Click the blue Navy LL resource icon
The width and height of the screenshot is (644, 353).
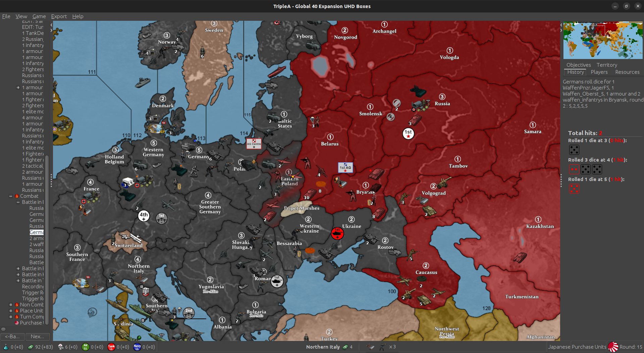(x=137, y=347)
